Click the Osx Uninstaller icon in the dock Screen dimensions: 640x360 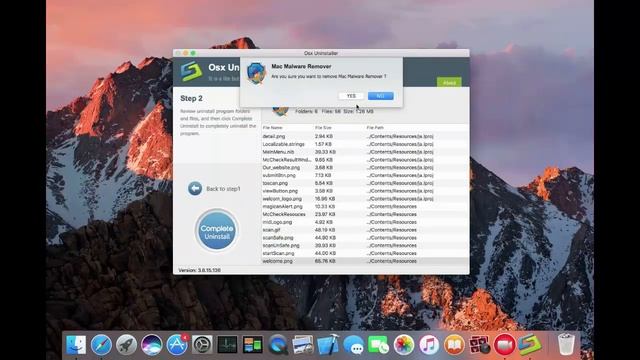pos(530,345)
